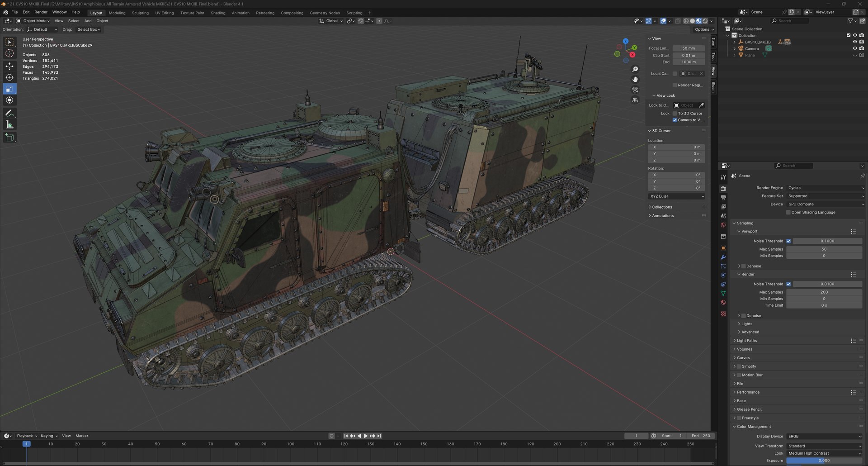Open the Render menu
The image size is (868, 466).
point(41,12)
